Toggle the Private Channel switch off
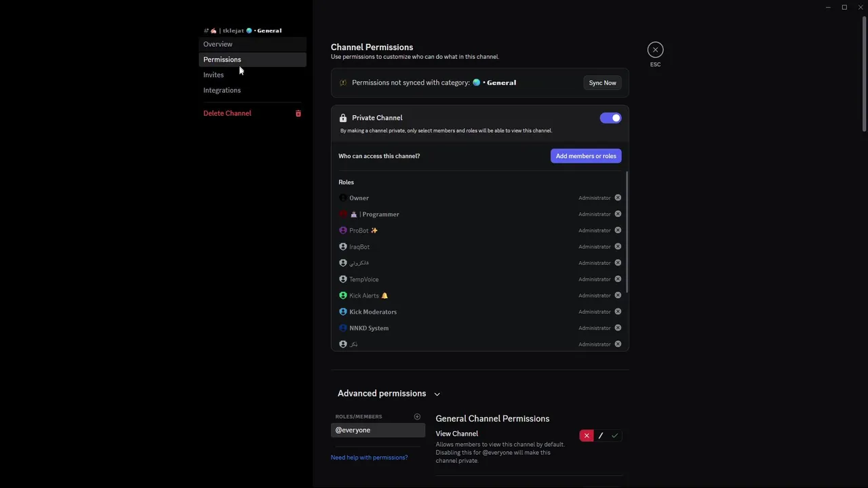Viewport: 868px width, 488px height. click(x=610, y=118)
